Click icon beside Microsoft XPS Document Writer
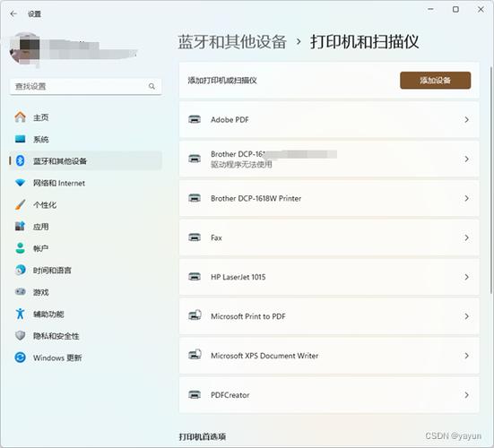This screenshot has width=494, height=448. (x=195, y=355)
